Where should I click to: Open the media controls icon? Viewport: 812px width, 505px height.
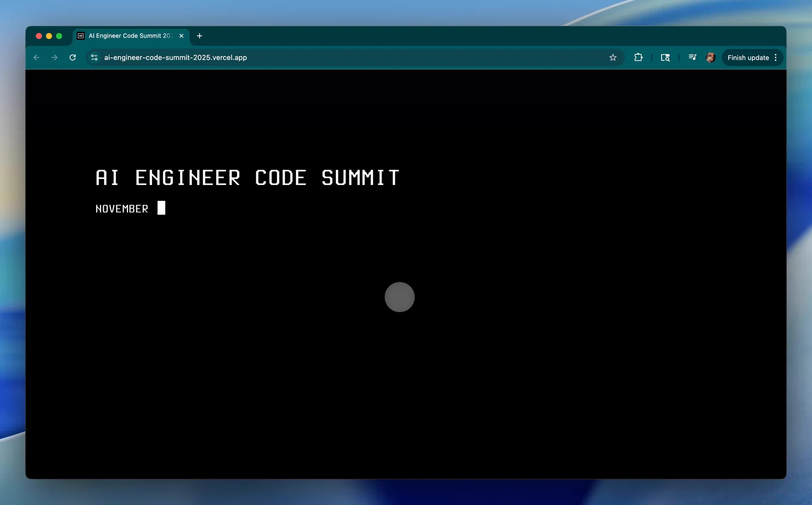point(692,58)
